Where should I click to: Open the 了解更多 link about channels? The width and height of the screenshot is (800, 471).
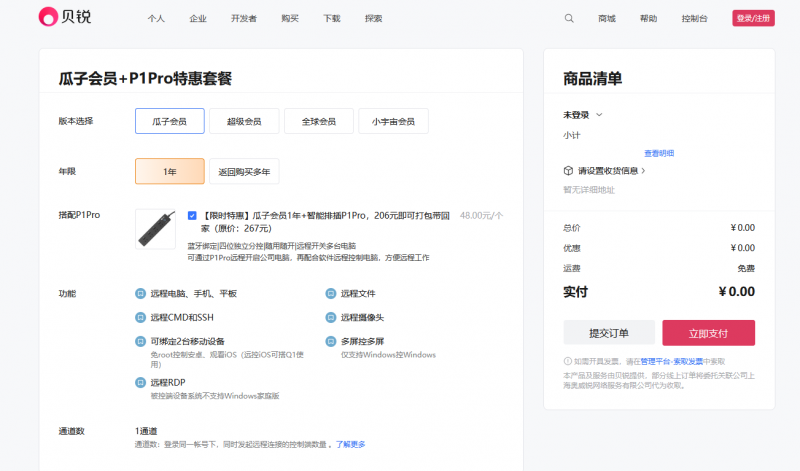(x=351, y=444)
